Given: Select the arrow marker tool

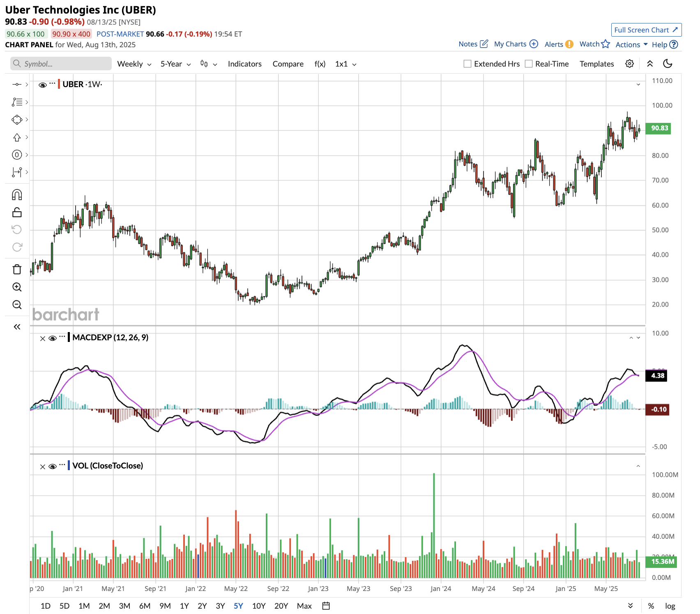Looking at the screenshot, I should click(17, 137).
